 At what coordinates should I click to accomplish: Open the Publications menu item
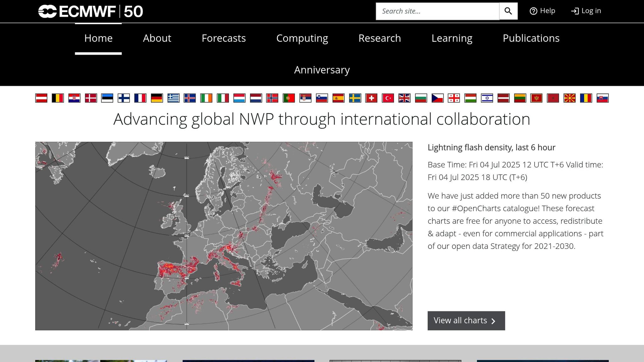531,38
